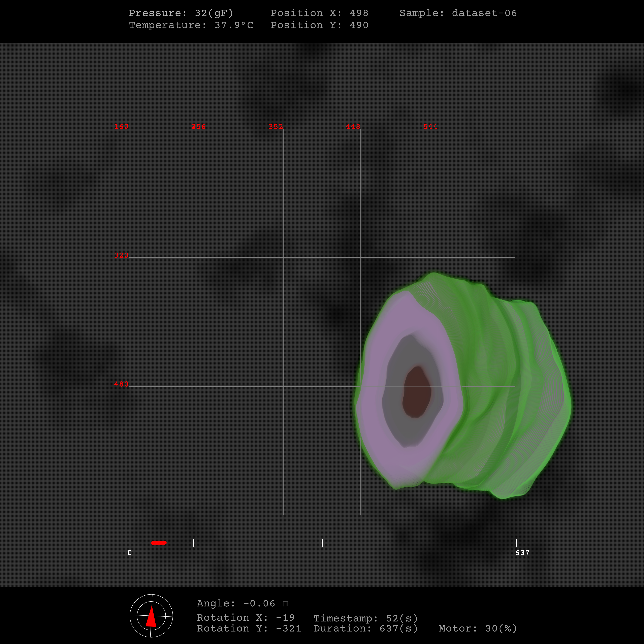The width and height of the screenshot is (644, 644).
Task: Click the grid label 160
Action: (x=121, y=127)
